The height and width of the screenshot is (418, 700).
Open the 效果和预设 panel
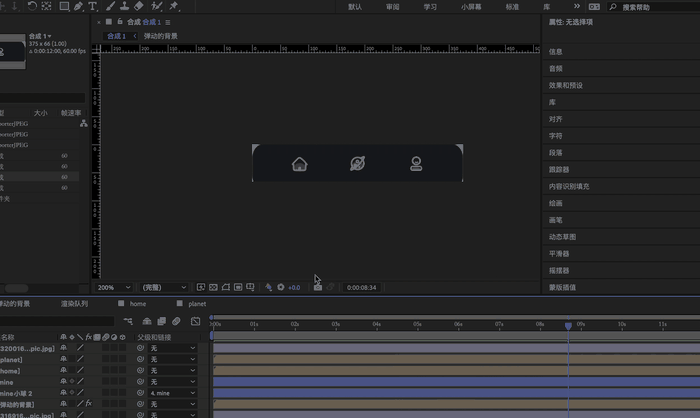pos(566,85)
